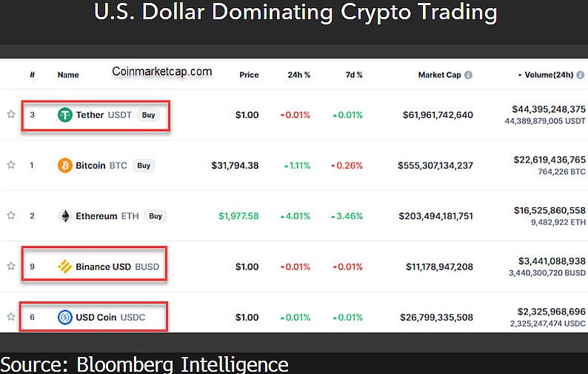The height and width of the screenshot is (374, 588).
Task: Click the USD Coin logo icon
Action: pyautogui.click(x=65, y=318)
